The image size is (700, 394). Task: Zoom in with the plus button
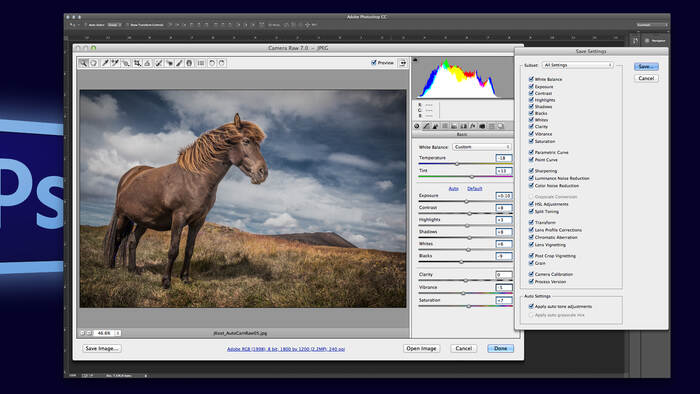[x=89, y=333]
